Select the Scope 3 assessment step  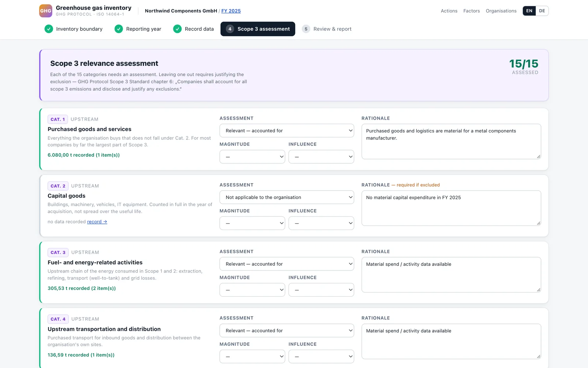coord(258,29)
